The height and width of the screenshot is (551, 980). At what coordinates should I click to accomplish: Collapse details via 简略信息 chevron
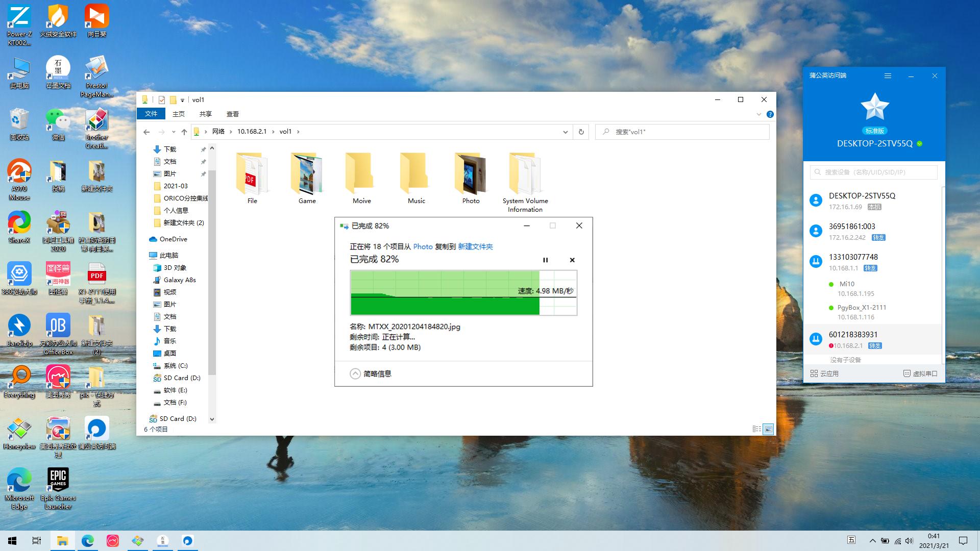355,374
